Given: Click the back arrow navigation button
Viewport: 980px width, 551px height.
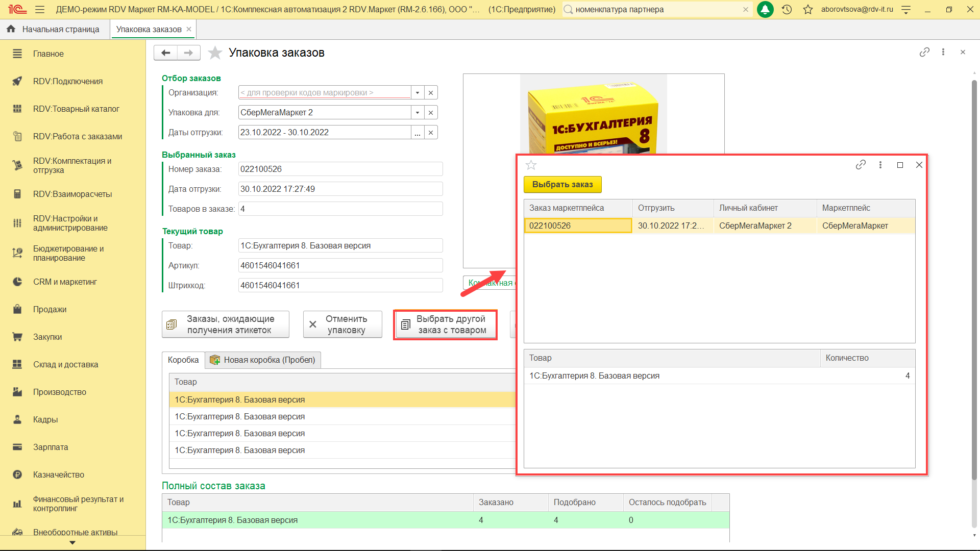Looking at the screenshot, I should click(x=165, y=53).
